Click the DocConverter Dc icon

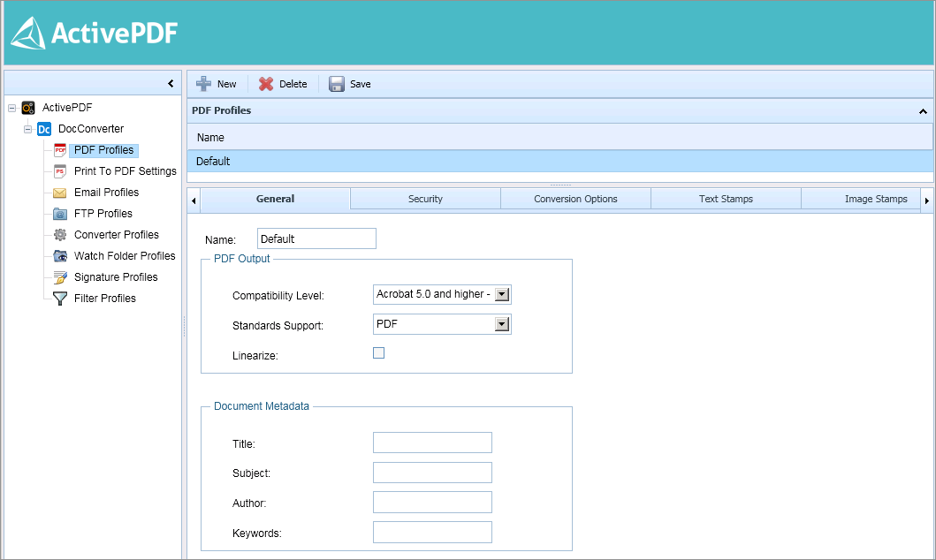click(x=44, y=129)
